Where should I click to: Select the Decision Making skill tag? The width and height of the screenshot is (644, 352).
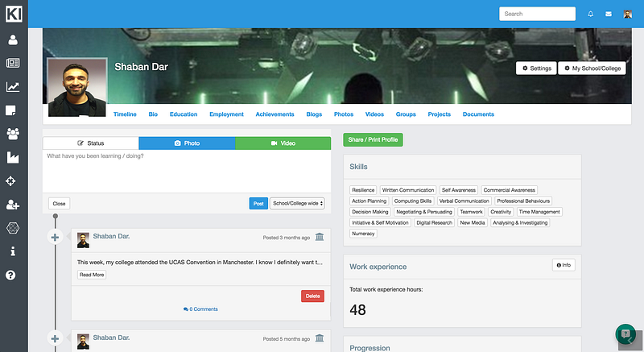point(370,212)
